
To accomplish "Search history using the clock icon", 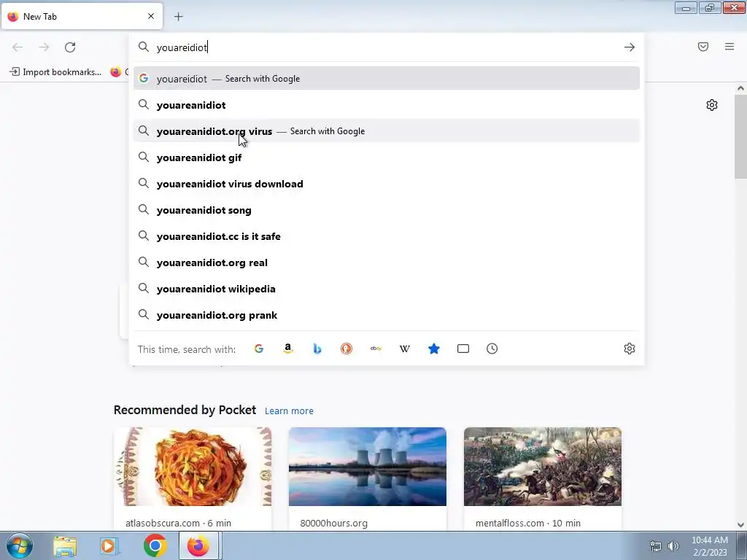I will pos(492,349).
